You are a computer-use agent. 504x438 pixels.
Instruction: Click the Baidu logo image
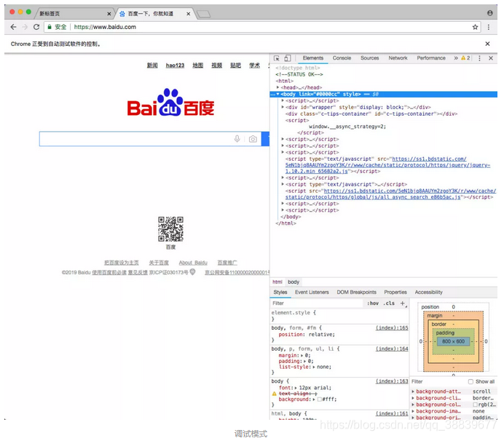coord(170,103)
